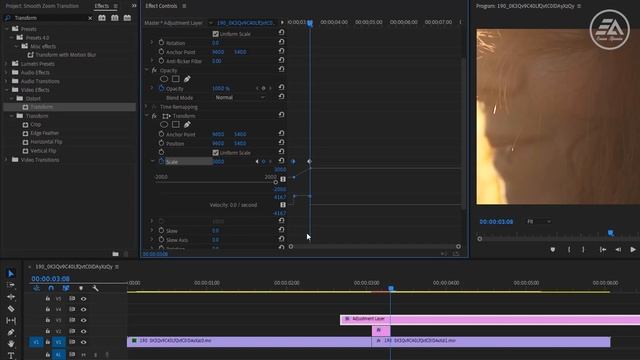Toggle timeline Snap magnet icon
The image size is (640, 360).
pyautogui.click(x=51, y=288)
